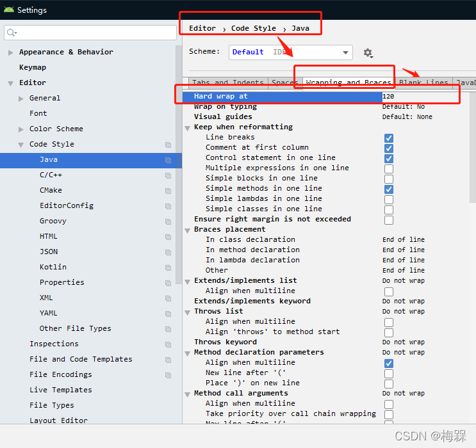Click the copy icon beside EditorConfig
The image size is (476, 448).
[x=168, y=206]
